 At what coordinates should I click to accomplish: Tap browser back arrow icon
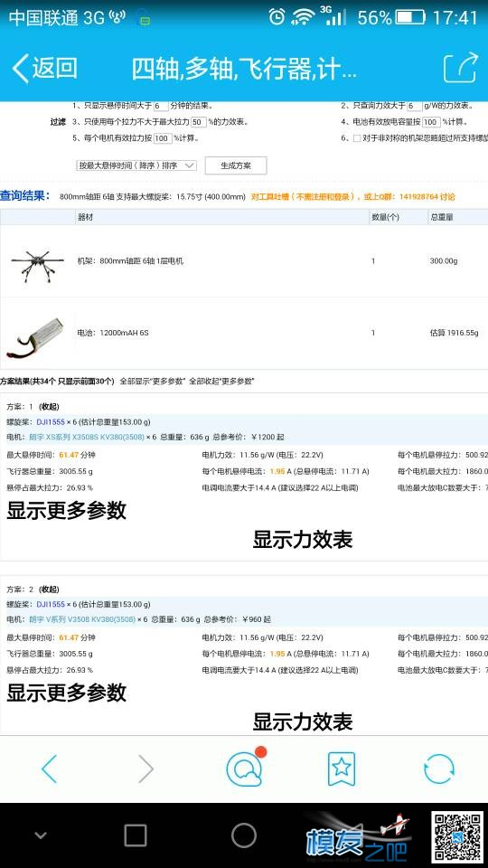[x=49, y=769]
